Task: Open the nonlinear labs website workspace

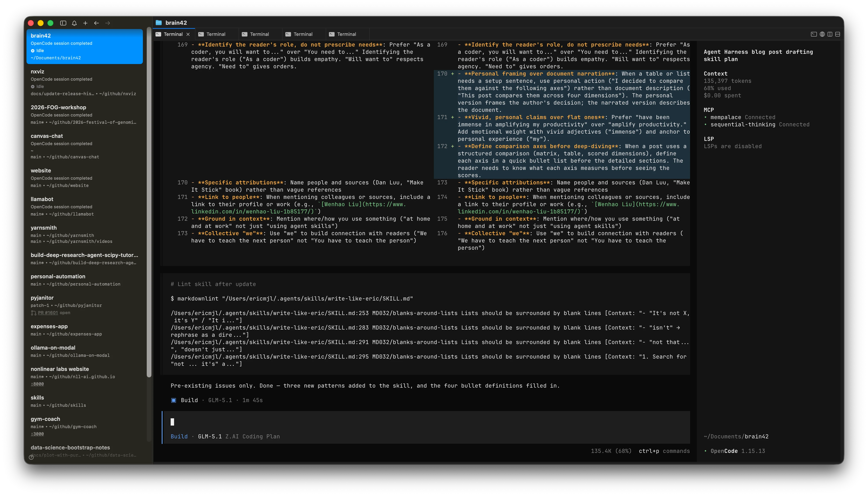Action: [85, 376]
